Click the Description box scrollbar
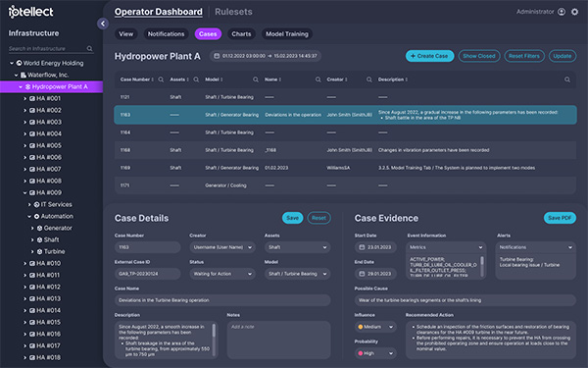 tap(214, 331)
